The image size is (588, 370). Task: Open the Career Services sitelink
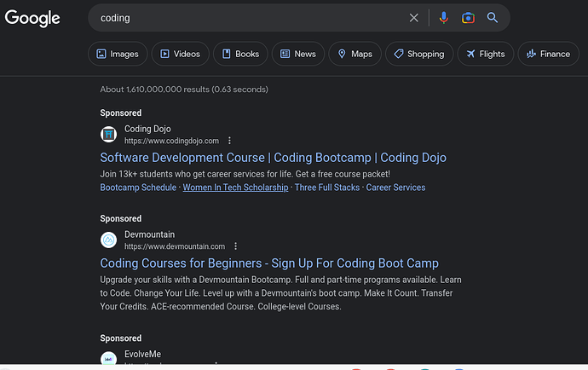click(395, 188)
